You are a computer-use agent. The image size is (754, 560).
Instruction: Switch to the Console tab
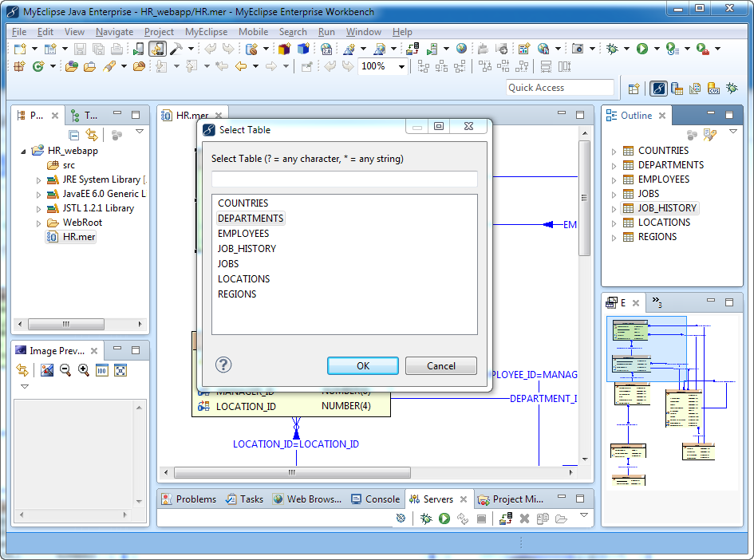375,499
